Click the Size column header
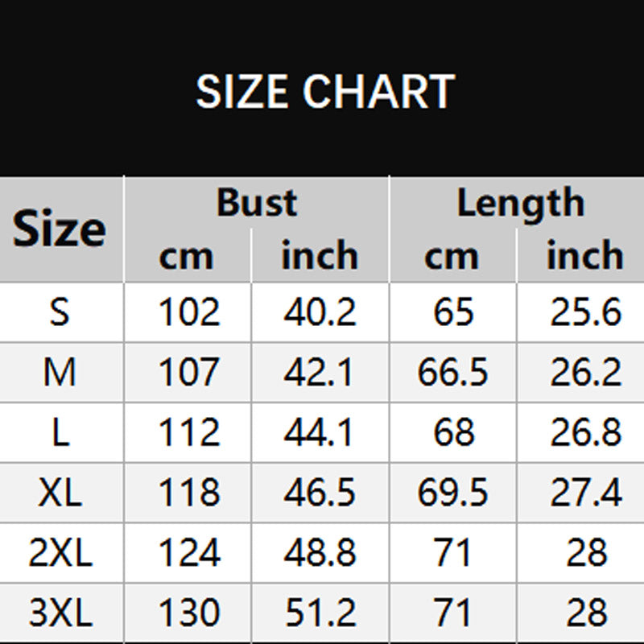Image resolution: width=644 pixels, height=644 pixels. click(x=60, y=229)
